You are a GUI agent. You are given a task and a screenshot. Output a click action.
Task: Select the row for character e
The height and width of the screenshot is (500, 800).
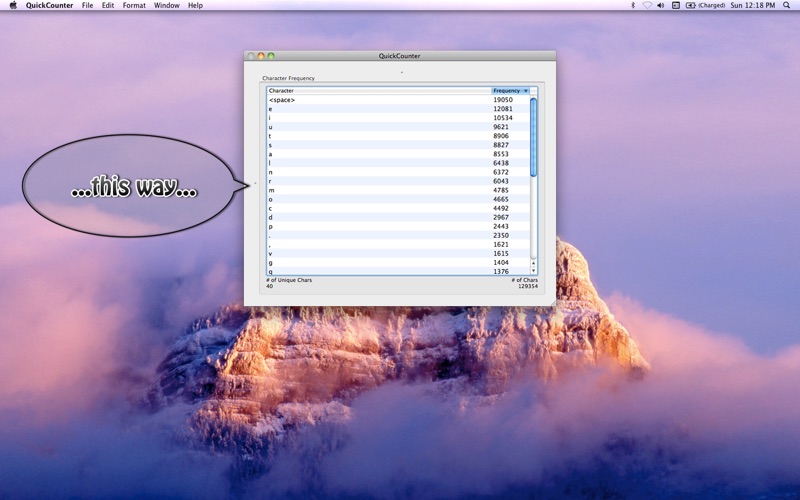click(x=398, y=109)
